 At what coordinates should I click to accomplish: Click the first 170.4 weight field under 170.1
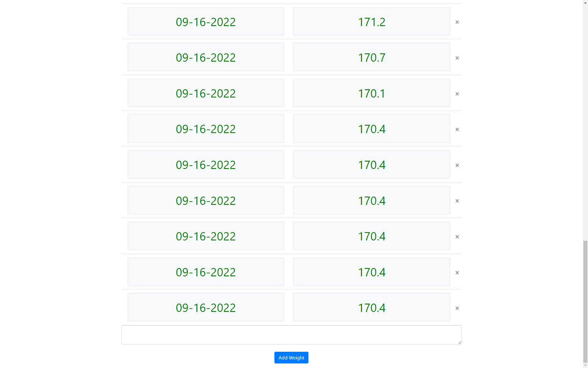[371, 128]
